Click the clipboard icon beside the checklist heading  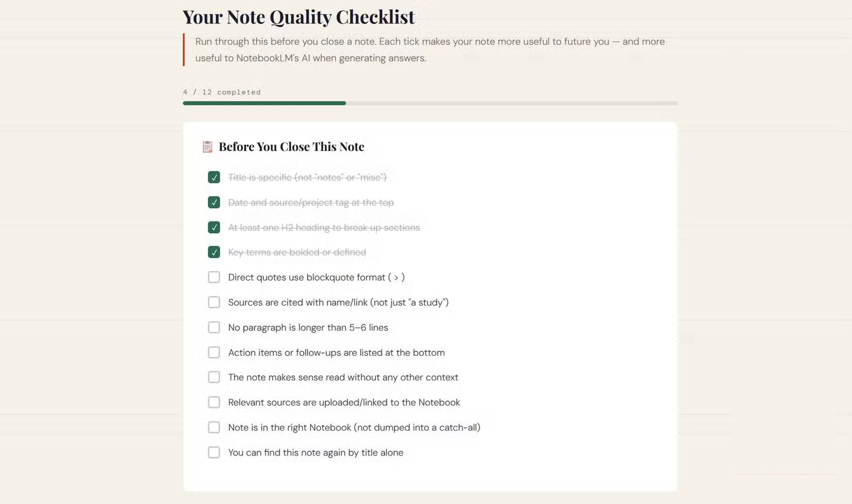(x=207, y=147)
